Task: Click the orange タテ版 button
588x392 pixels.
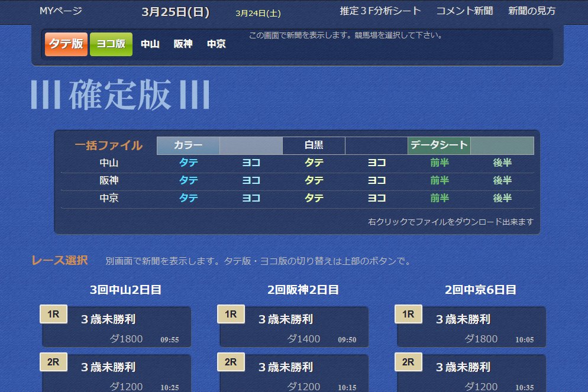Action: (66, 44)
